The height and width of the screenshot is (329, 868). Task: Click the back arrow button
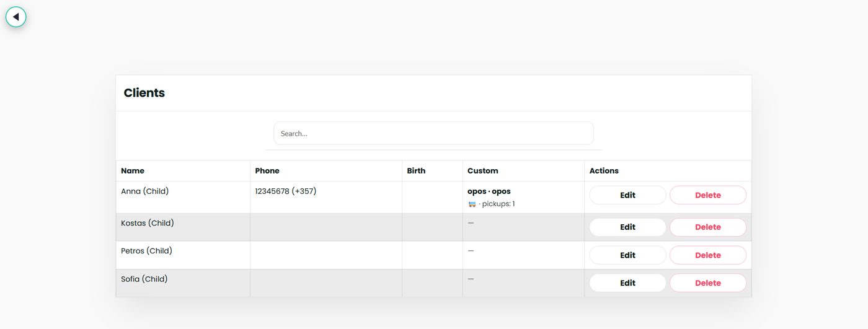[x=16, y=17]
